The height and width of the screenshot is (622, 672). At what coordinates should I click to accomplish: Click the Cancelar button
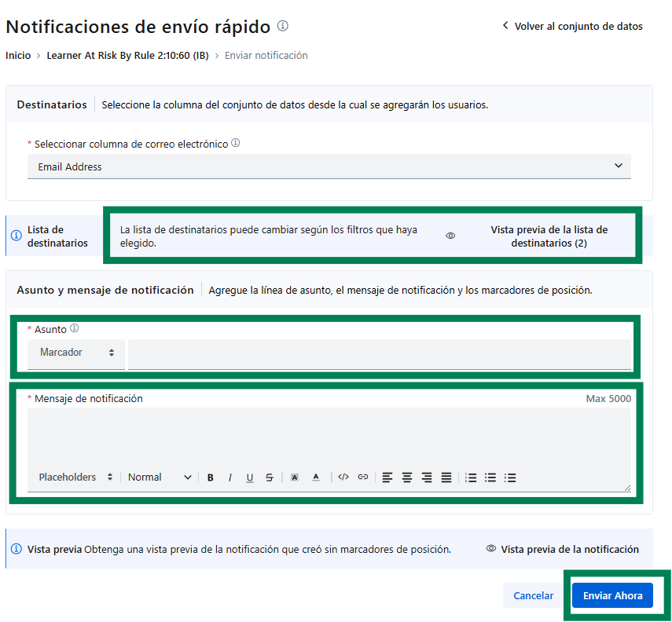[533, 595]
